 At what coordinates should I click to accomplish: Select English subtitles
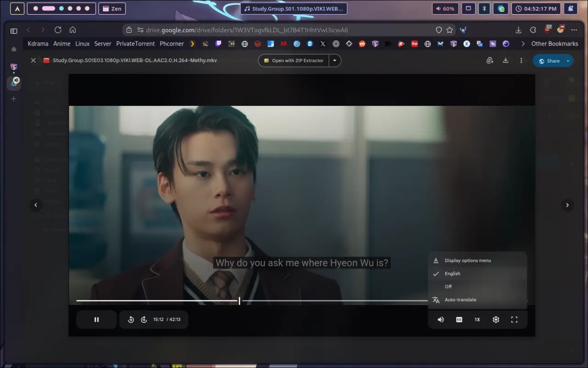(477, 273)
